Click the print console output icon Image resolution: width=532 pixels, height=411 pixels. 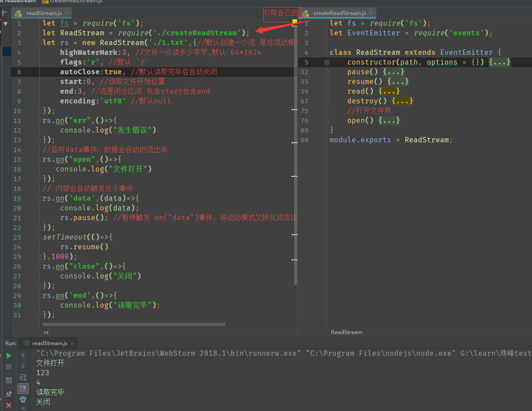[x=23, y=400]
